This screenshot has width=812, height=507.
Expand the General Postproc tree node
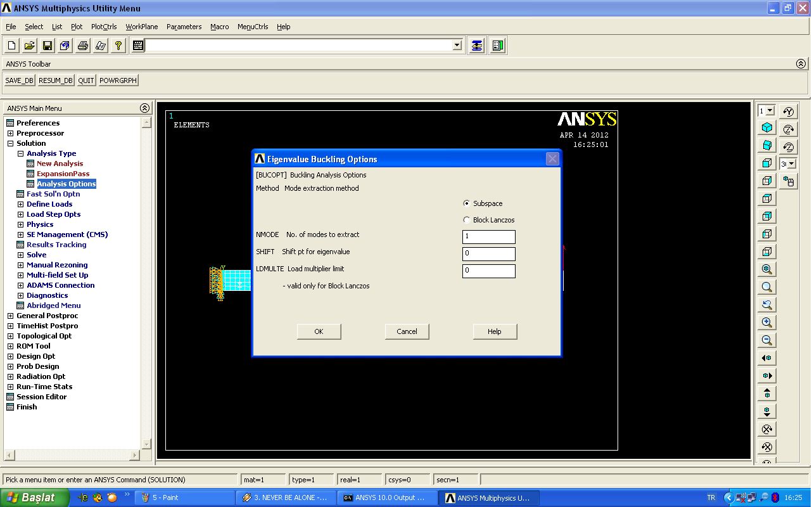10,316
